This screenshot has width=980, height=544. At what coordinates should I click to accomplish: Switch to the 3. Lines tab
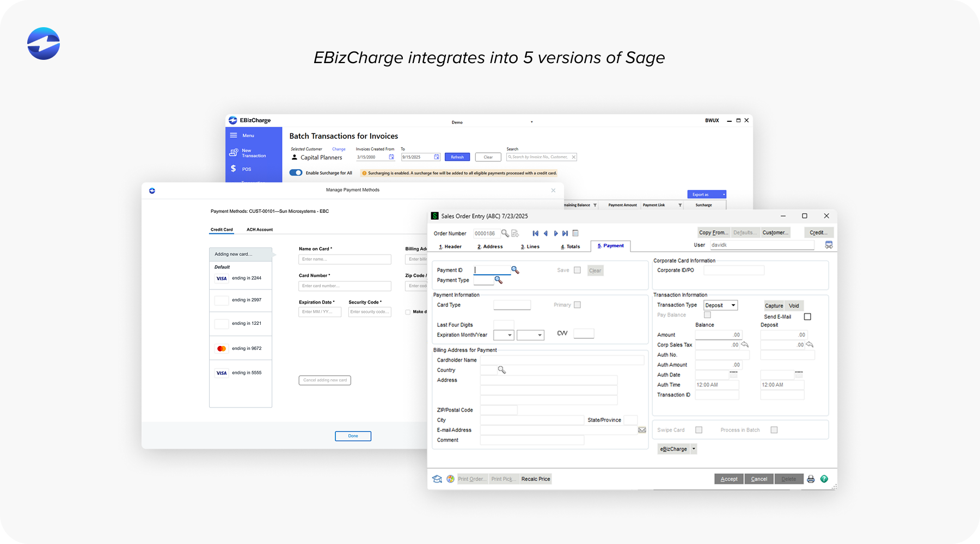530,246
